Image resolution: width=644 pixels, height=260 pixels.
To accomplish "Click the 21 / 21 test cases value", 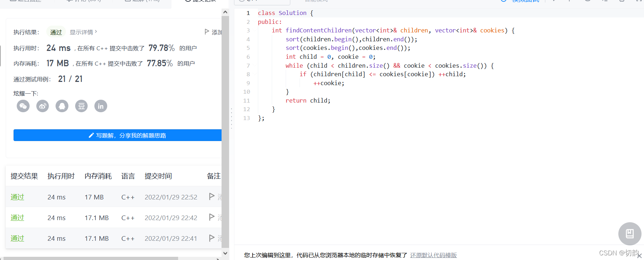I will click(x=71, y=79).
